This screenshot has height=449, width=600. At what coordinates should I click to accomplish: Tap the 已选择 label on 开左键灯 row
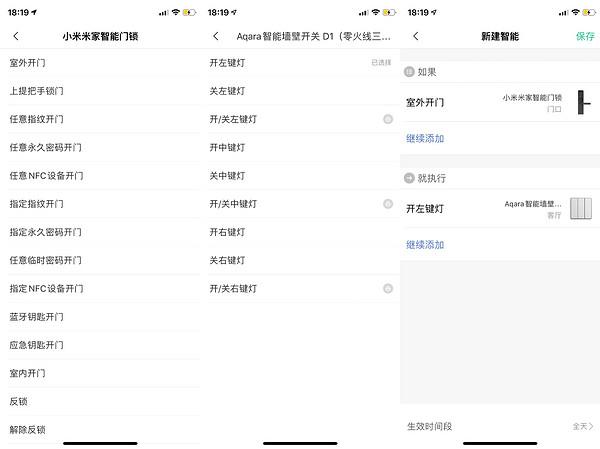pos(381,62)
